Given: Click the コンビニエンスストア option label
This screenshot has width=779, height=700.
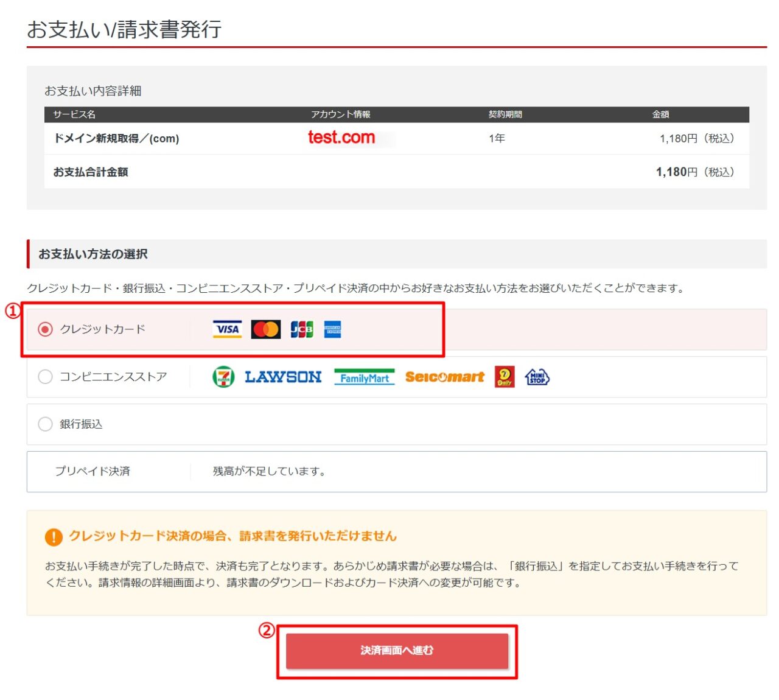Looking at the screenshot, I should pyautogui.click(x=113, y=377).
